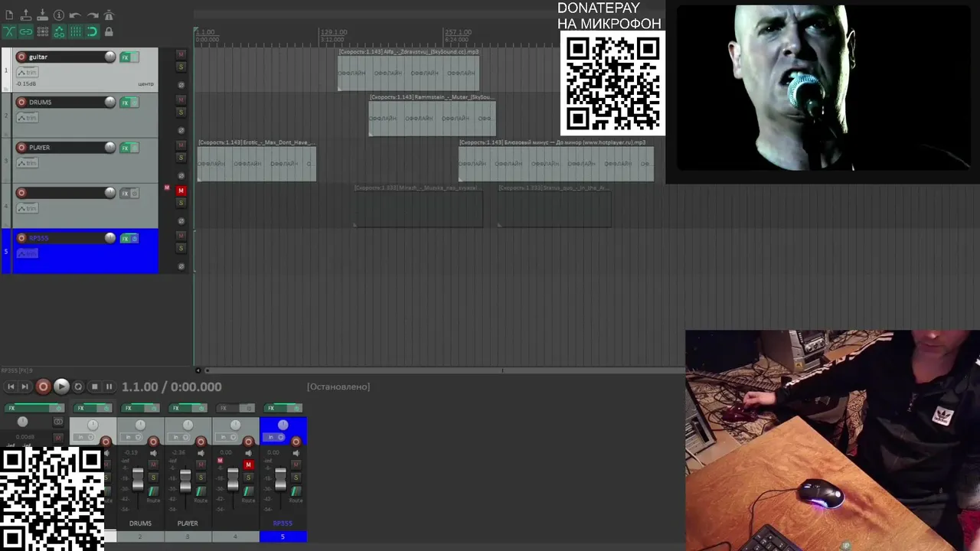Open input selector on PLAYER mixer strip
Screen dimensions: 980x551
[x=180, y=438]
